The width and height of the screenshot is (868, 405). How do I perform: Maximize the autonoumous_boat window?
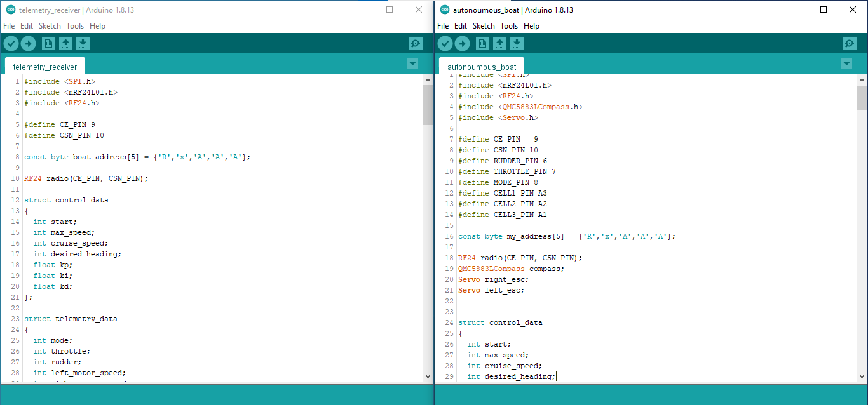[824, 10]
